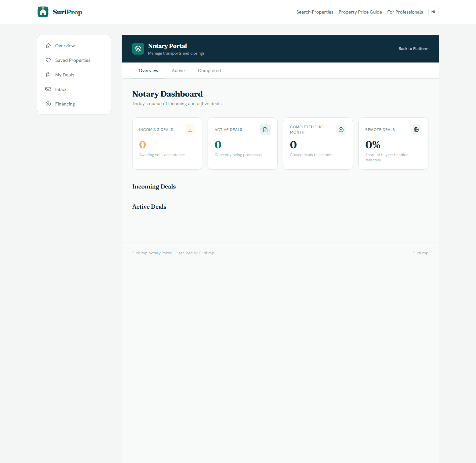
Task: Click the Active Deals section heading
Action: pos(149,207)
